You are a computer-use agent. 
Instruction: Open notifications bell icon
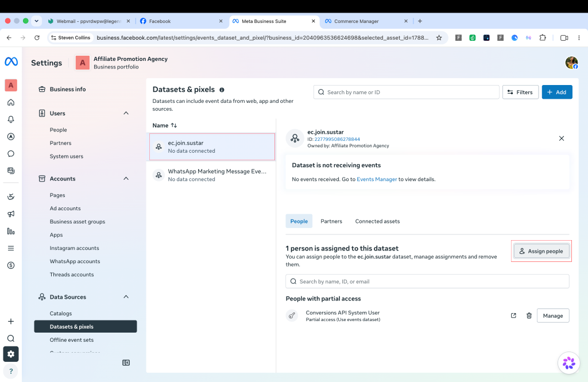click(11, 119)
